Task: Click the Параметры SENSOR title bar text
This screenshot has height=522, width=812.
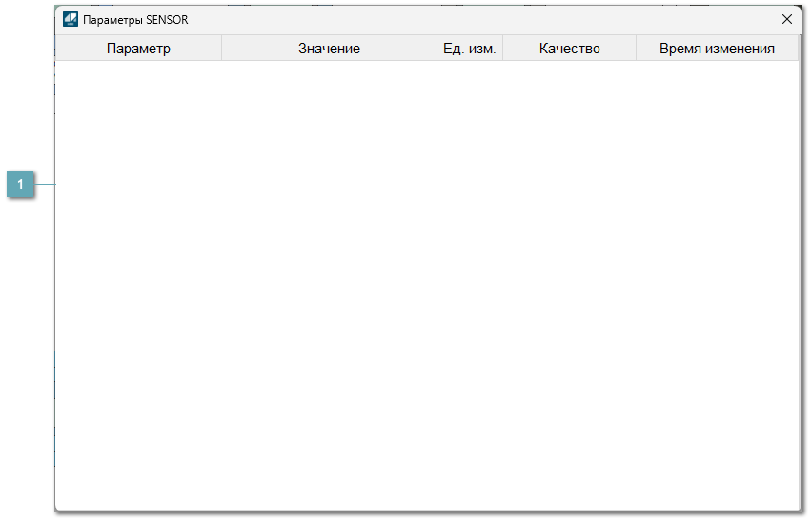Action: 135,20
